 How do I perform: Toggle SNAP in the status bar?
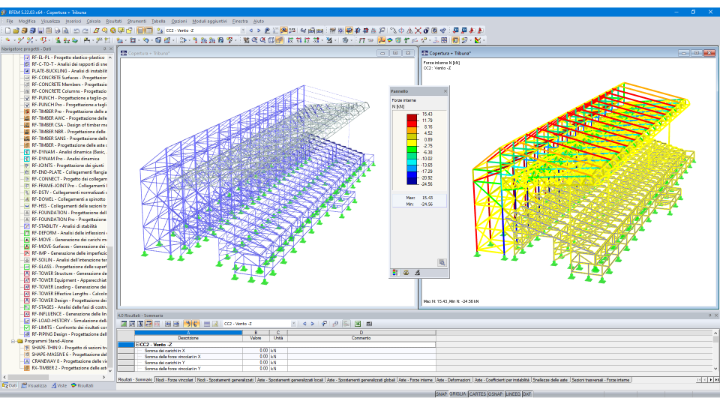click(441, 394)
